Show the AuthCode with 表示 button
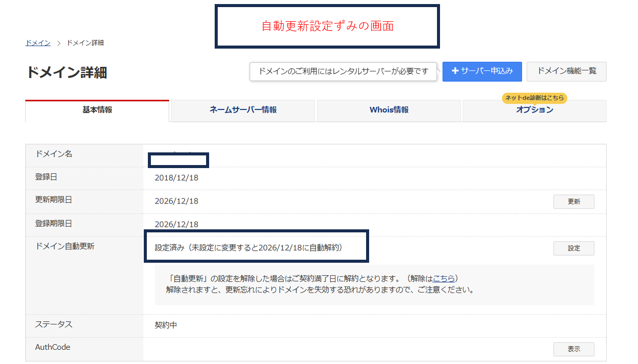This screenshot has width=638, height=364. 574,349
